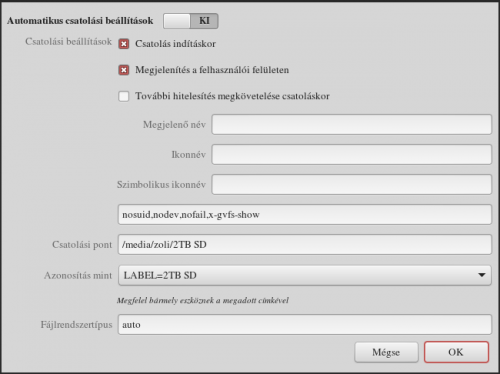Open the Azonosítás mint dropdown
The width and height of the screenshot is (500, 374).
tap(305, 275)
